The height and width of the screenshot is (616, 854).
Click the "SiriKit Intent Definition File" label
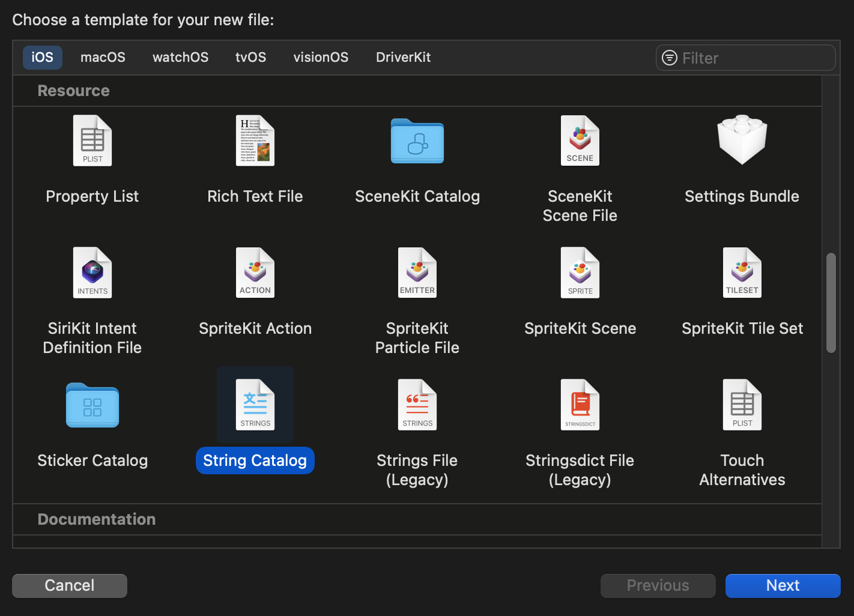(92, 338)
